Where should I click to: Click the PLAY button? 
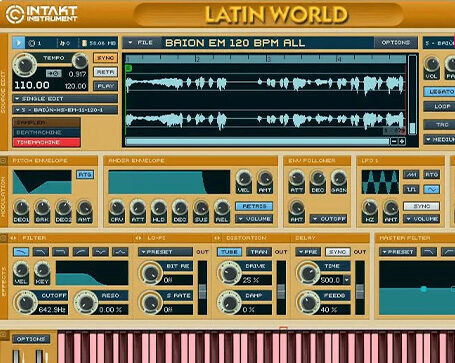105,86
